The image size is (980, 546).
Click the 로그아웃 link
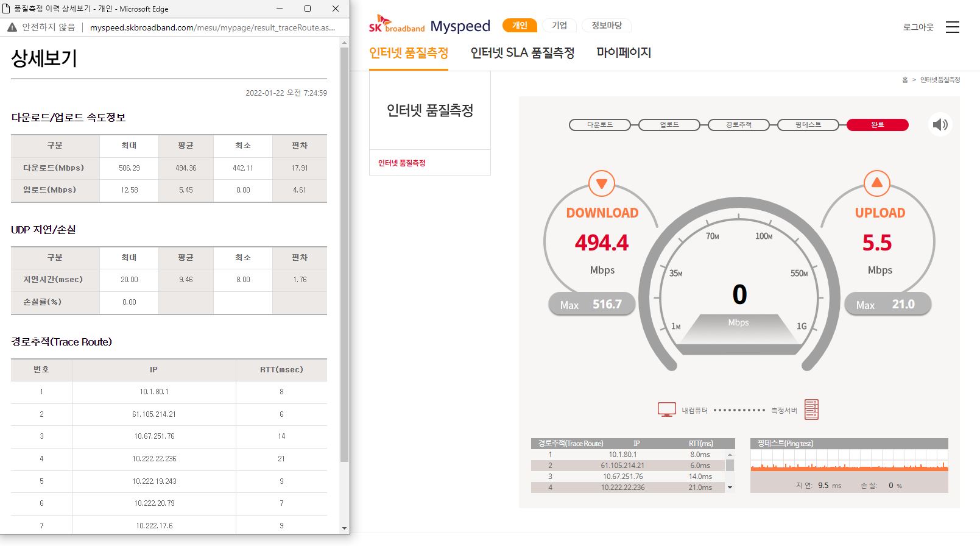(x=918, y=27)
